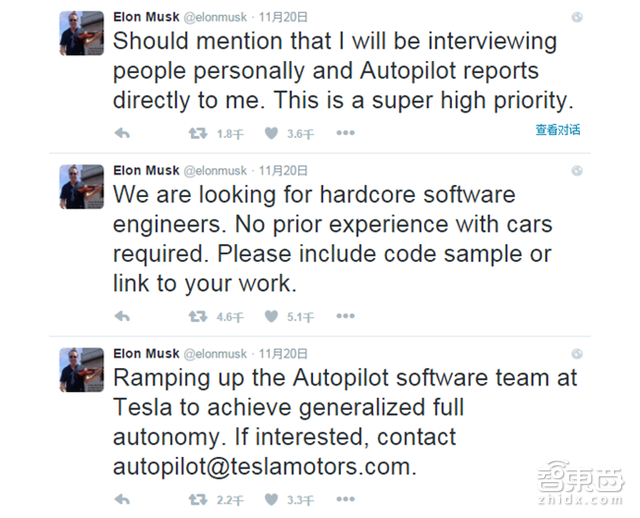Click the globe icon on third tweet
Screen dimensions: 640x518
tap(577, 355)
